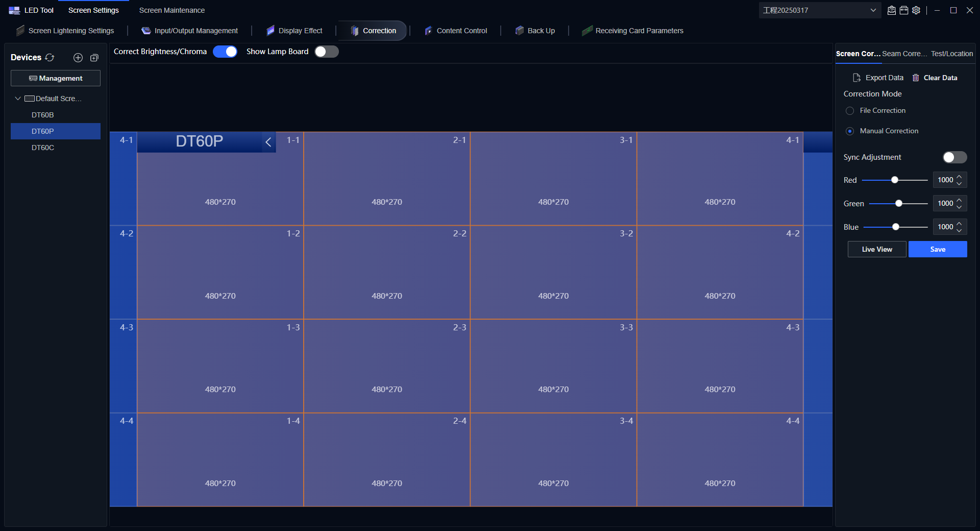Turn on Sync Adjustment switch
The image size is (980, 531).
954,157
